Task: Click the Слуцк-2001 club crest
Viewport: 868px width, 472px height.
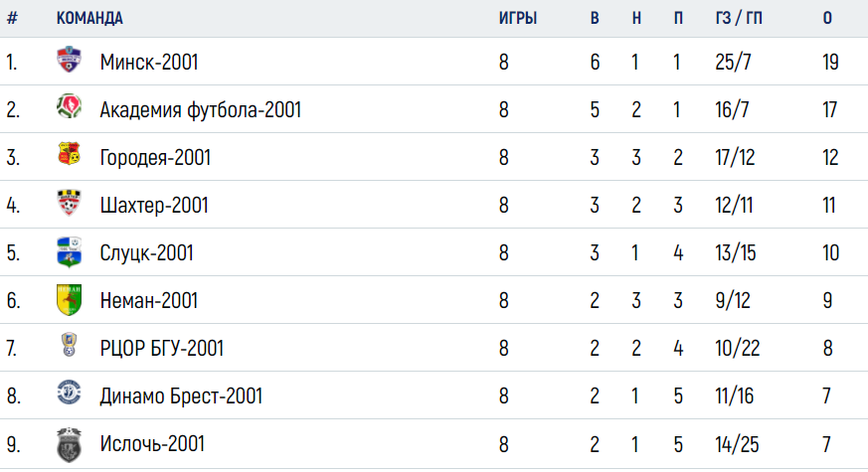Action: tap(70, 251)
